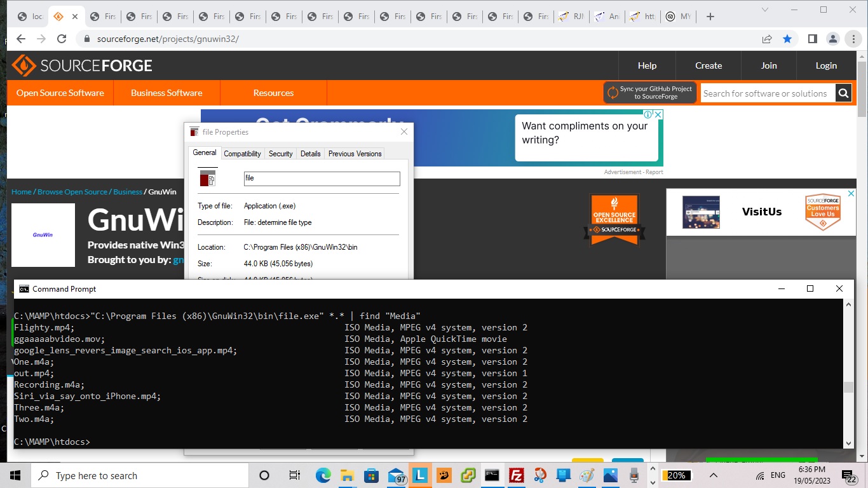Open Microsoft Store from taskbar
The width and height of the screenshot is (868, 488).
click(x=371, y=475)
